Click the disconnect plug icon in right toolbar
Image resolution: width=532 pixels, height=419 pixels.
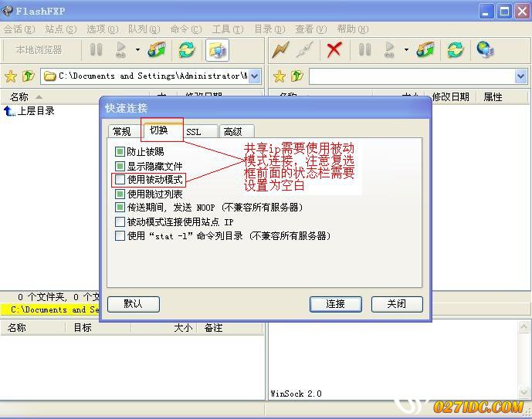(305, 50)
